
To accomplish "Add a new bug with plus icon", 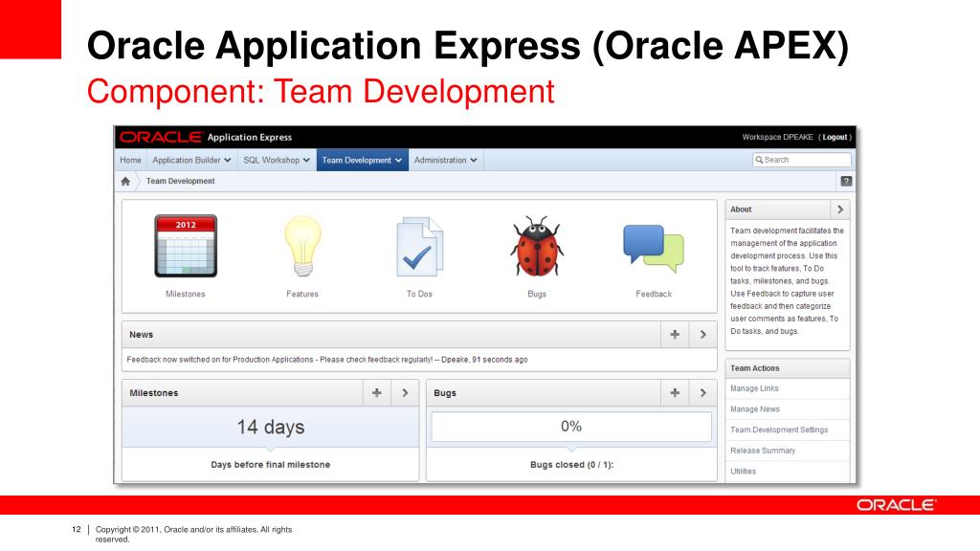I will pyautogui.click(x=675, y=393).
